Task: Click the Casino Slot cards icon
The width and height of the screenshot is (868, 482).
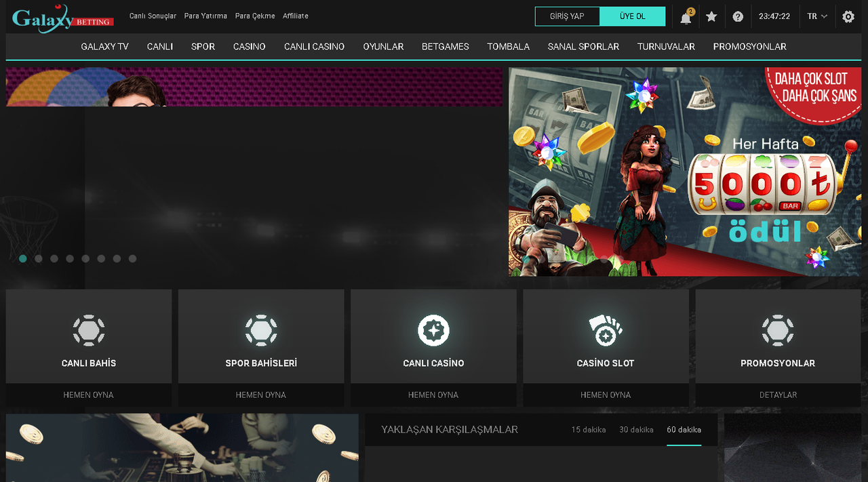Action: point(606,331)
